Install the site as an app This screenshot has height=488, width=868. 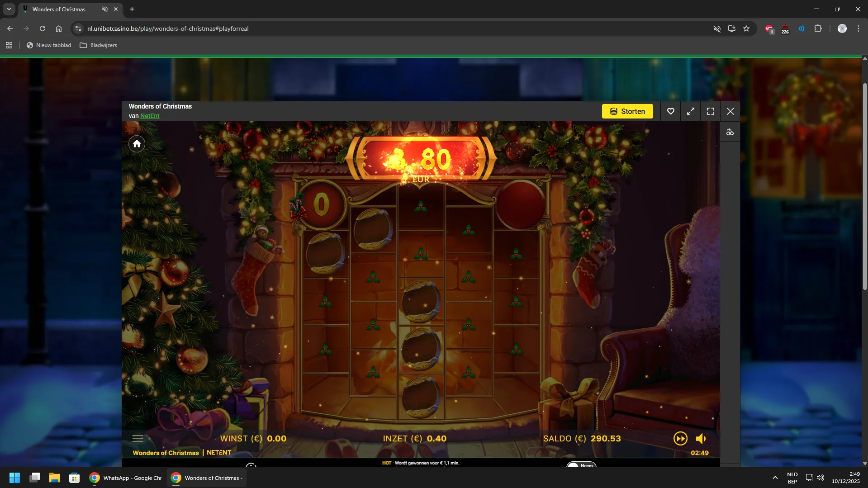(732, 28)
